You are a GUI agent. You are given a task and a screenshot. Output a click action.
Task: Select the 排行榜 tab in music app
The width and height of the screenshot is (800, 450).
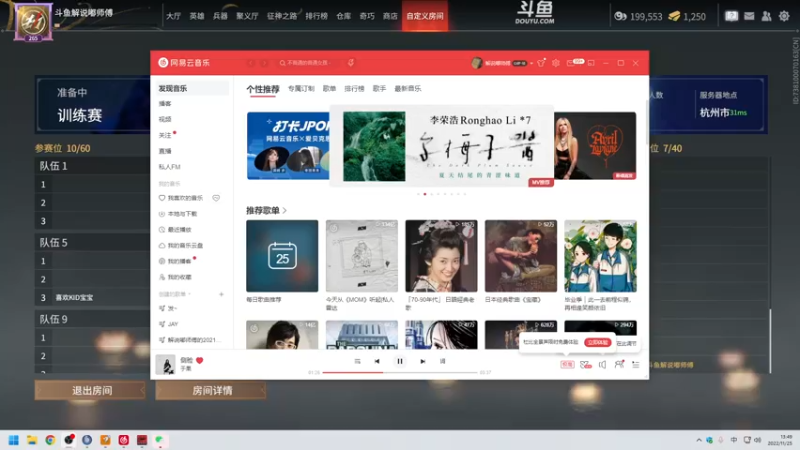click(354, 89)
